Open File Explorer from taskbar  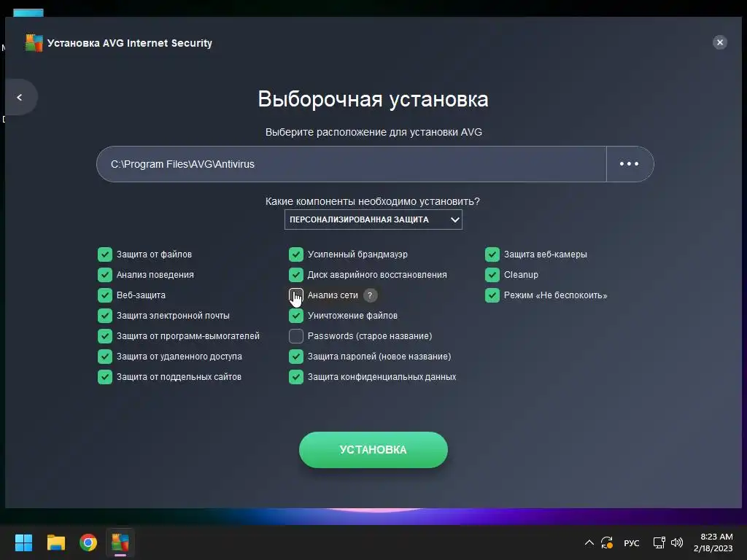(x=55, y=542)
